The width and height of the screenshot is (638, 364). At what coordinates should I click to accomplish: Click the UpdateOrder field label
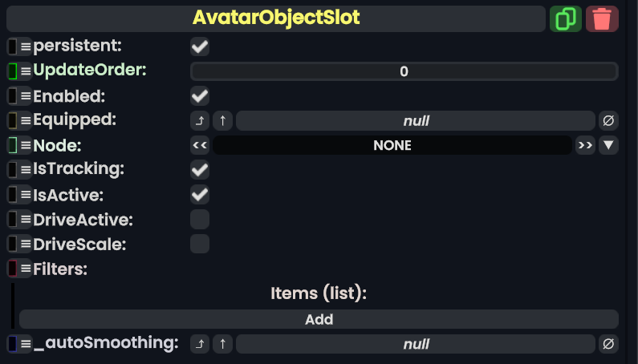[x=90, y=71]
